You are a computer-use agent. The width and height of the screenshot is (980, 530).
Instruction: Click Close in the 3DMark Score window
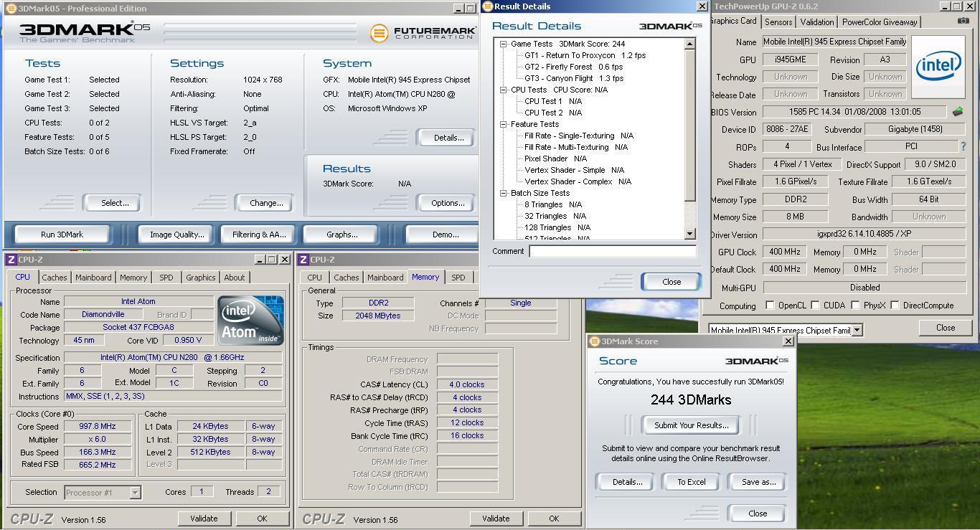758,514
